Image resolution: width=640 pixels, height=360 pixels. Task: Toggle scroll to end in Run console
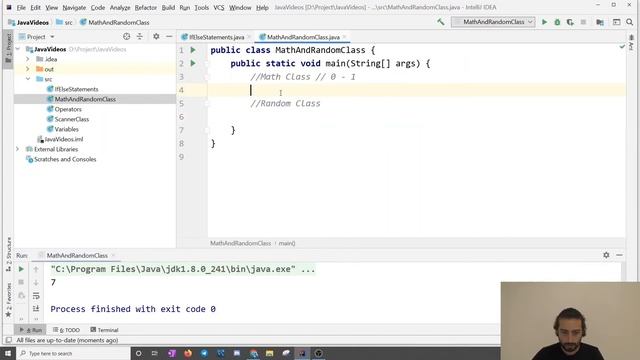point(36,309)
